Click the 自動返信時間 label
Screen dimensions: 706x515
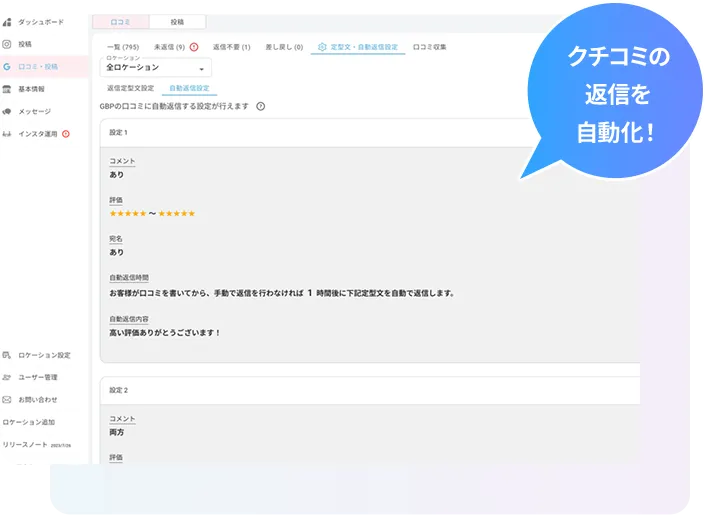pyautogui.click(x=129, y=278)
